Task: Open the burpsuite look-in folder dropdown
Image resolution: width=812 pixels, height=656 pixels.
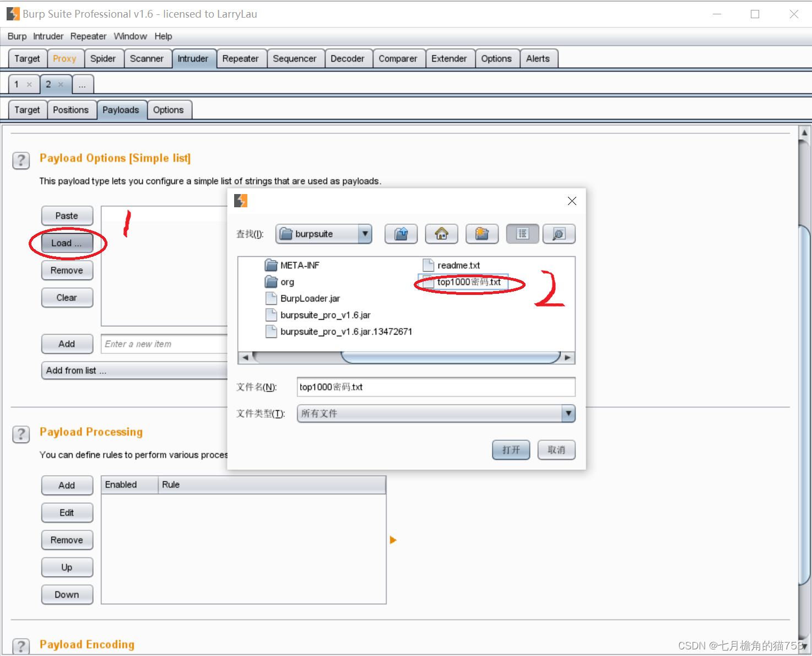Action: click(324, 234)
